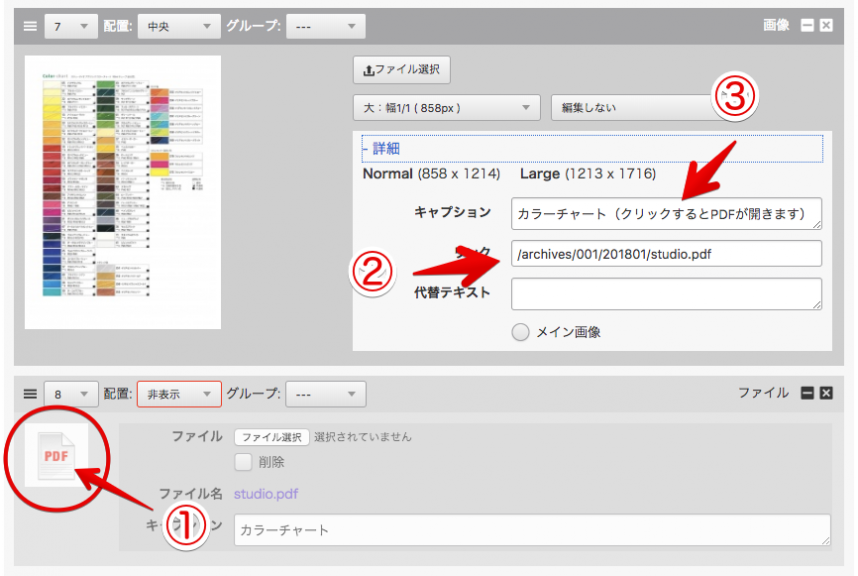
Task: Remove the ファイル unit with X icon
Action: tap(826, 394)
